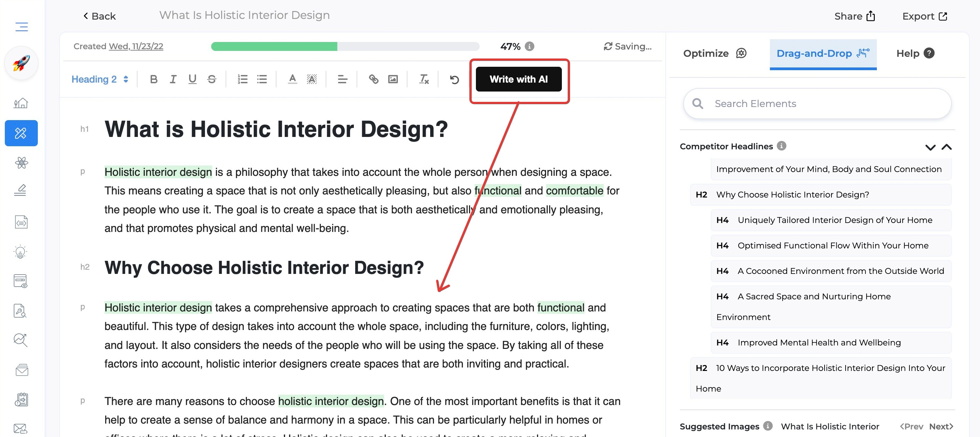Open the text alignment options
The height and width of the screenshot is (437, 980).
tap(342, 79)
